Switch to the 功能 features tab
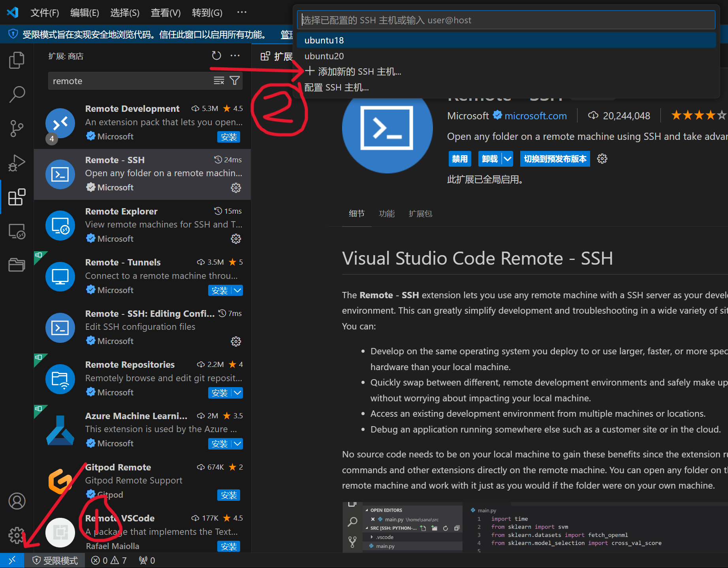This screenshot has height=568, width=728. click(387, 214)
